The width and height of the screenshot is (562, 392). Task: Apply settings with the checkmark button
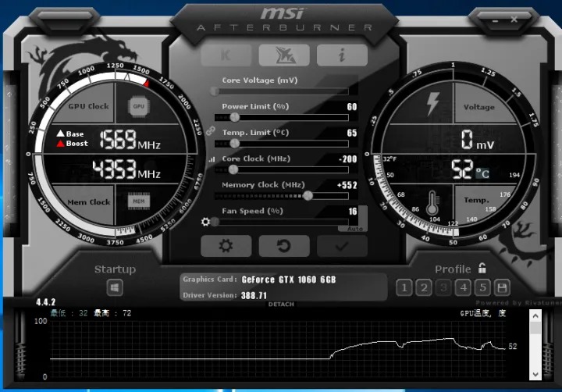pyautogui.click(x=342, y=246)
